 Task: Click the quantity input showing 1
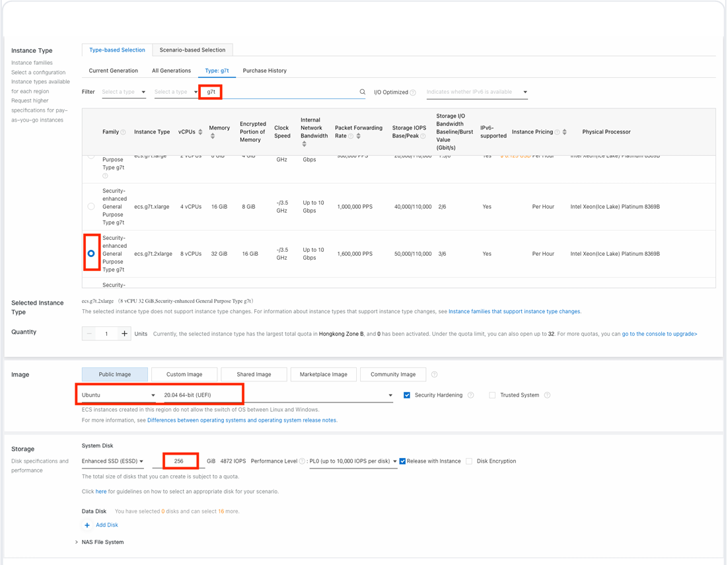click(x=107, y=333)
